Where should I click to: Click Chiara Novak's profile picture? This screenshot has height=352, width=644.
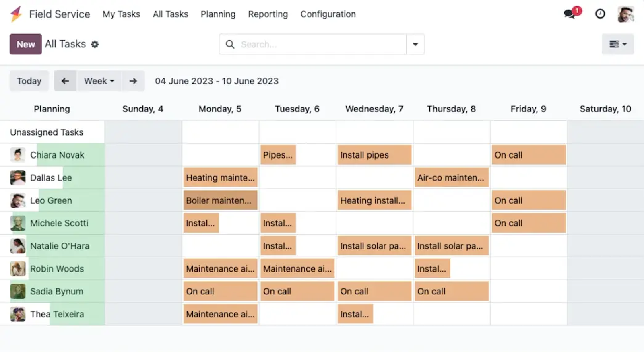point(17,155)
